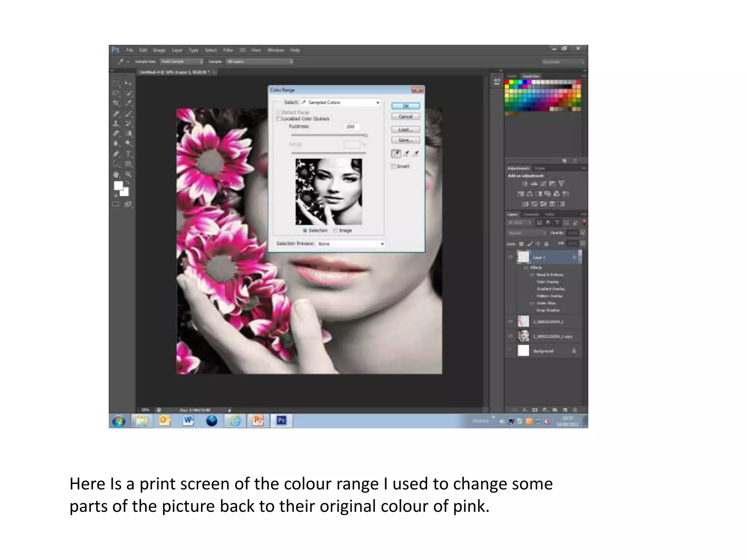This screenshot has width=747, height=560.
Task: Open the Sample Size dropdown
Action: tap(182, 62)
